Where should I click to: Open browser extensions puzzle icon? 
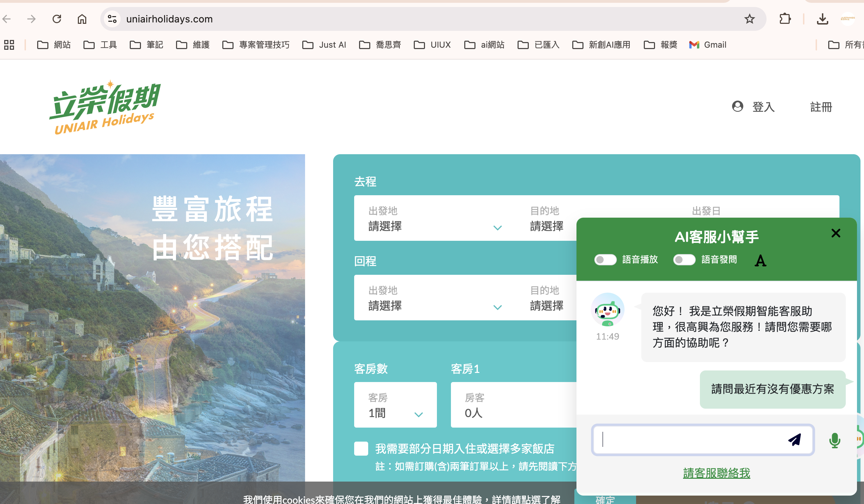(785, 19)
